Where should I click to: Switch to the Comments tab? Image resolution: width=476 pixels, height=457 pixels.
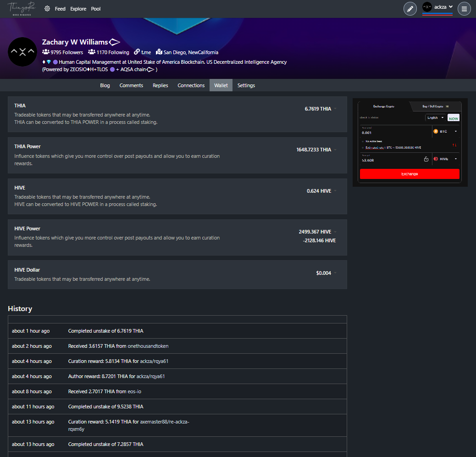pyautogui.click(x=131, y=85)
